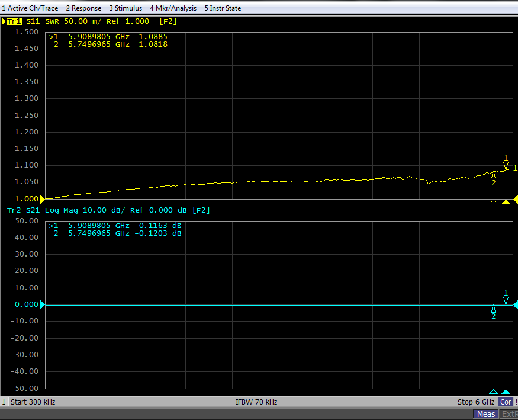Open the Instr State menu
This screenshot has width=518, height=420.
(223, 8)
